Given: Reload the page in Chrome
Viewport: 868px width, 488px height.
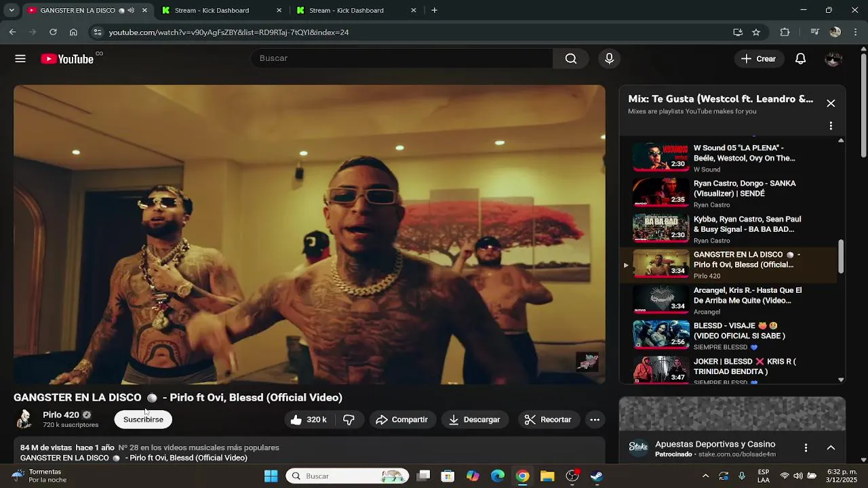Looking at the screenshot, I should coord(53,32).
